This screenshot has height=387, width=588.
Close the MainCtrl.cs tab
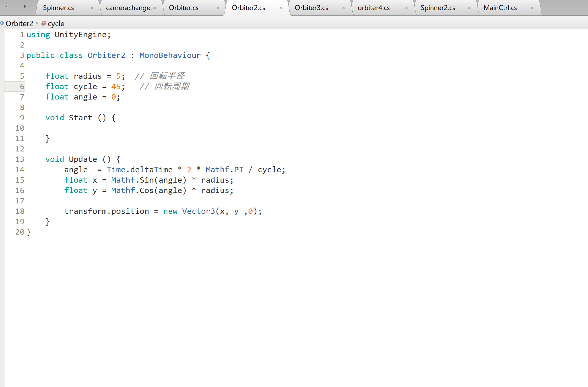pos(532,8)
